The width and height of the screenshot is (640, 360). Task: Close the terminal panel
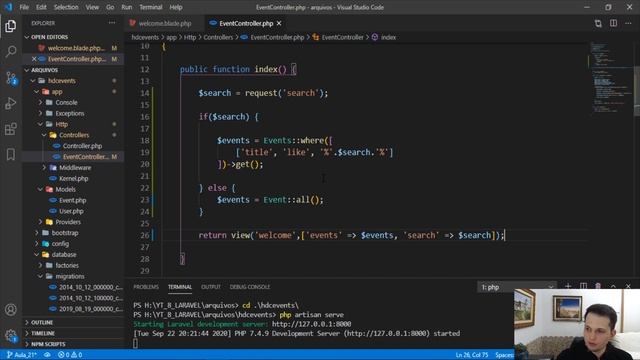tap(628, 286)
